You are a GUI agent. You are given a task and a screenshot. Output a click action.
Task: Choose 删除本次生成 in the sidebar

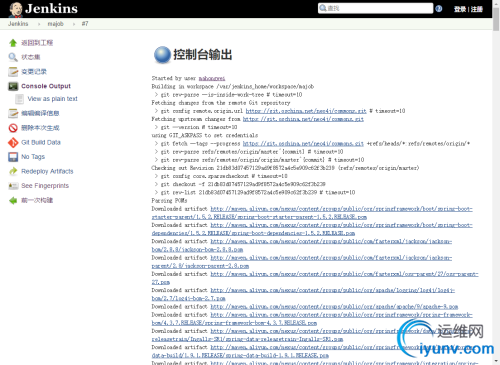pyautogui.click(x=40, y=128)
